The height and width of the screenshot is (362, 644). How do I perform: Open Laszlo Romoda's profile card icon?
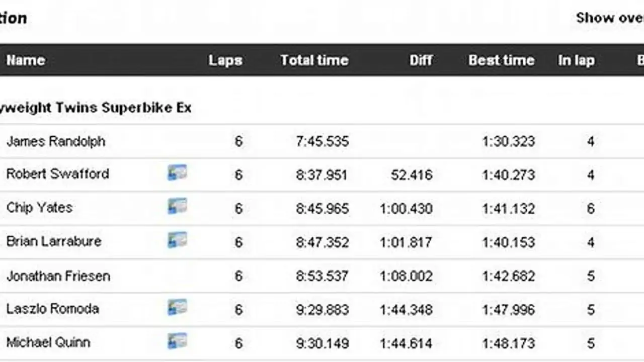(177, 307)
